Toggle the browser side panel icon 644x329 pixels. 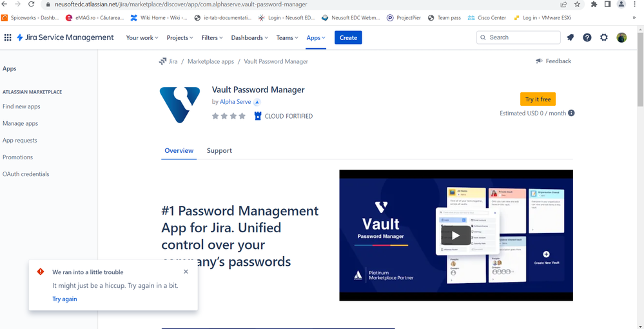[x=607, y=4]
